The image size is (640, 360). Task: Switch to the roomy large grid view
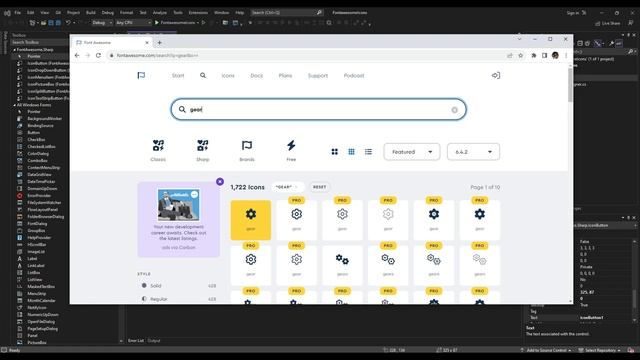[335, 152]
